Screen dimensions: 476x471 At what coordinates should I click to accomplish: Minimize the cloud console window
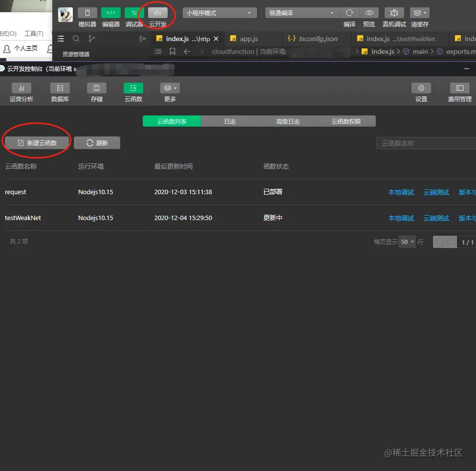(x=467, y=69)
